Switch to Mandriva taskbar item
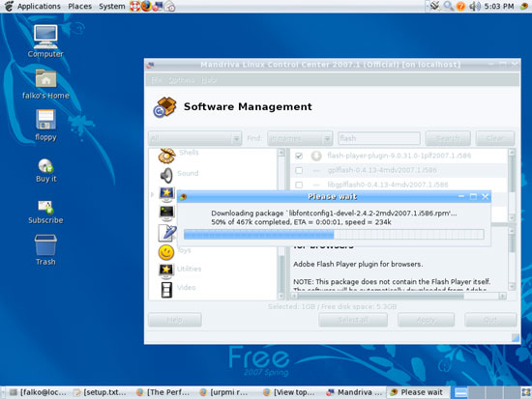Image resolution: width=532 pixels, height=399 pixels. click(354, 392)
